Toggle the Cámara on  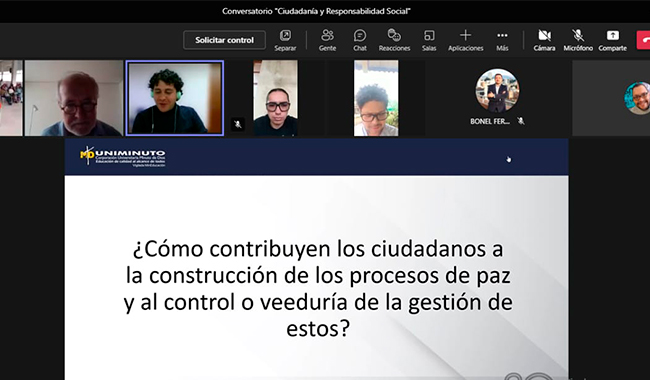click(544, 40)
